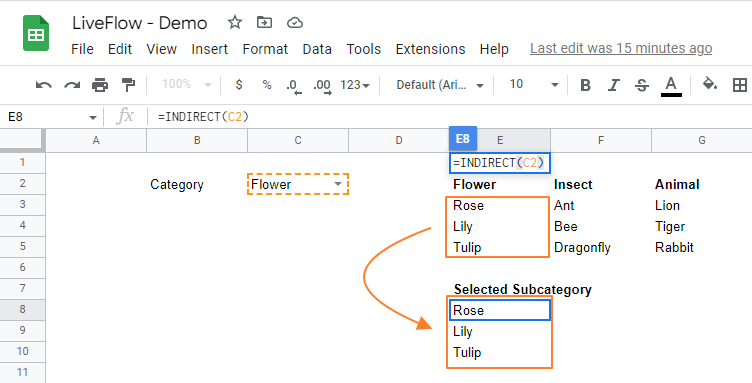Select row 5 header
This screenshot has width=752, height=383.
(x=23, y=246)
